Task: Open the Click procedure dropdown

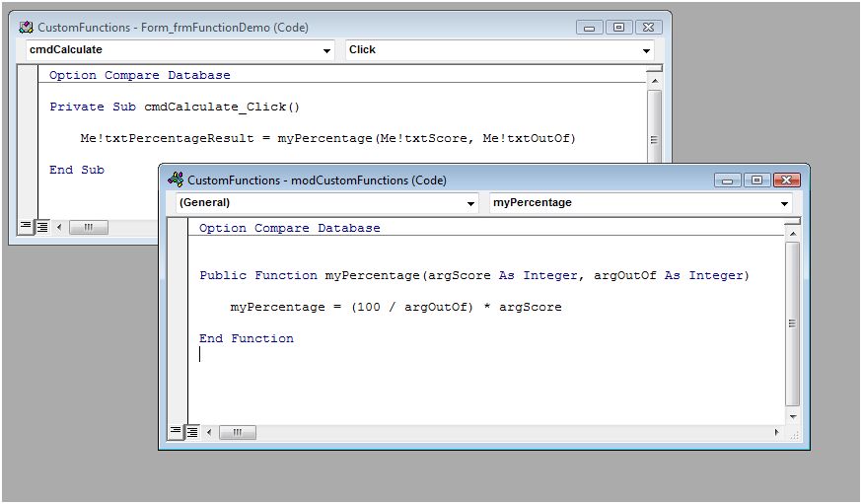Action: coord(647,50)
